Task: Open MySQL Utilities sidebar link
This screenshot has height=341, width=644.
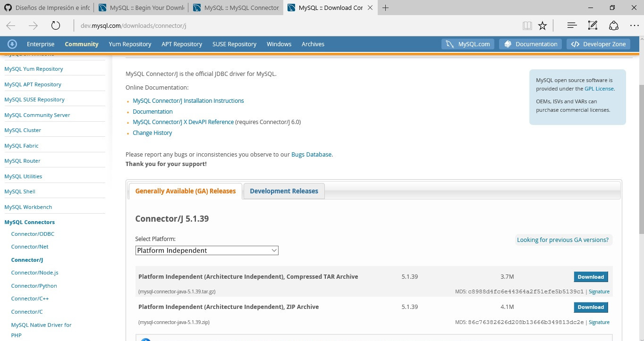Action: click(x=23, y=176)
